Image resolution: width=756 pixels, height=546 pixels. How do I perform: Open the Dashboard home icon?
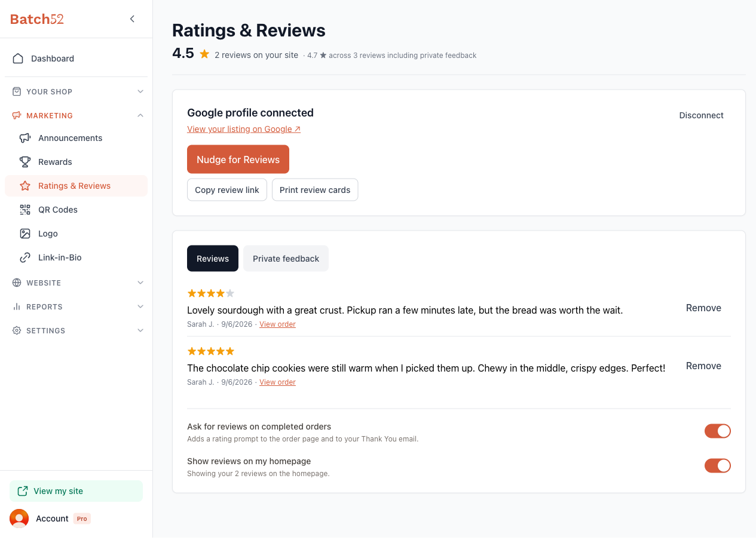click(x=18, y=59)
